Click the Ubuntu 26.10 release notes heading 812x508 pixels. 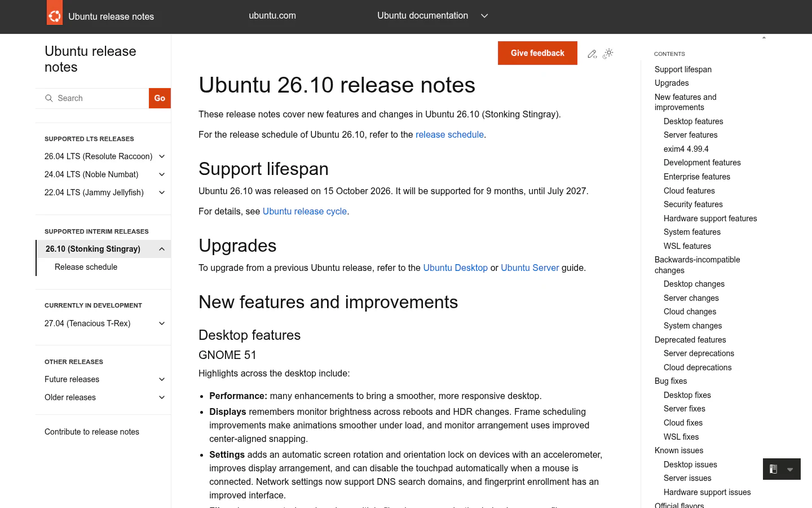(337, 85)
